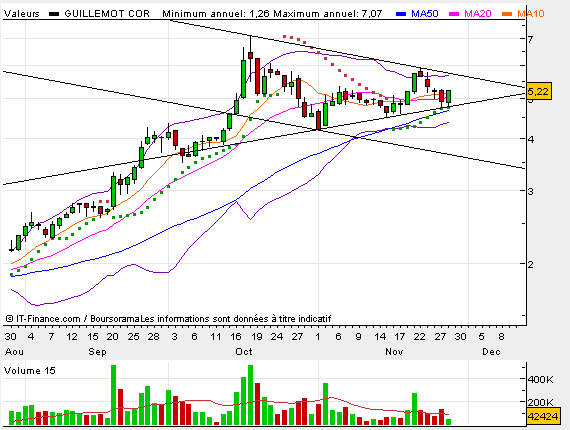Click the black GUILLEMOT COR legend marker

point(54,14)
